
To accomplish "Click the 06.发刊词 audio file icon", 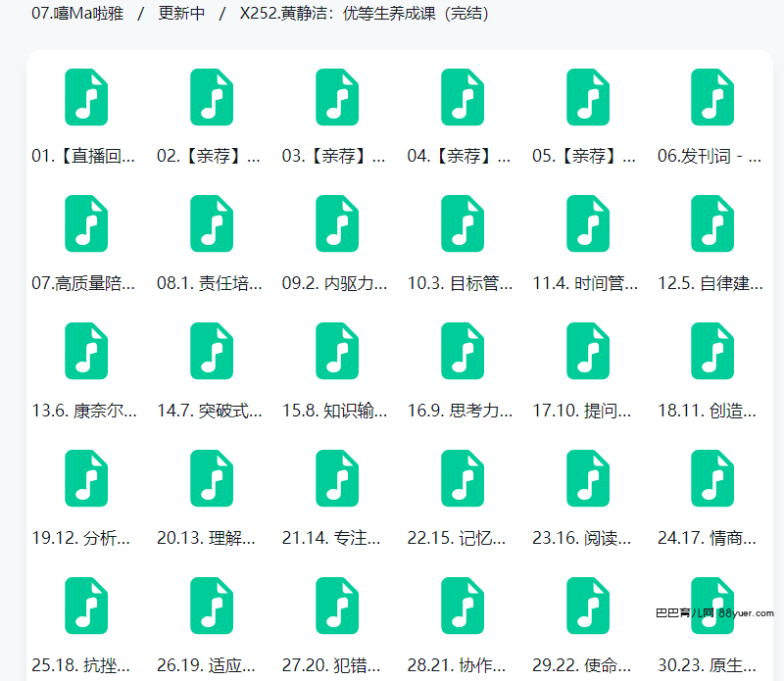I will pyautogui.click(x=712, y=97).
